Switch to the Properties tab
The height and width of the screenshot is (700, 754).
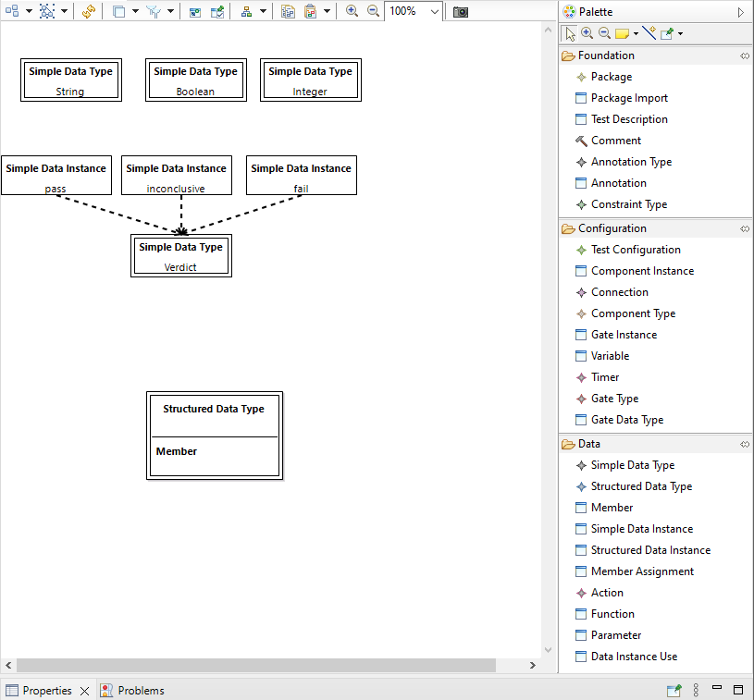pyautogui.click(x=46, y=690)
